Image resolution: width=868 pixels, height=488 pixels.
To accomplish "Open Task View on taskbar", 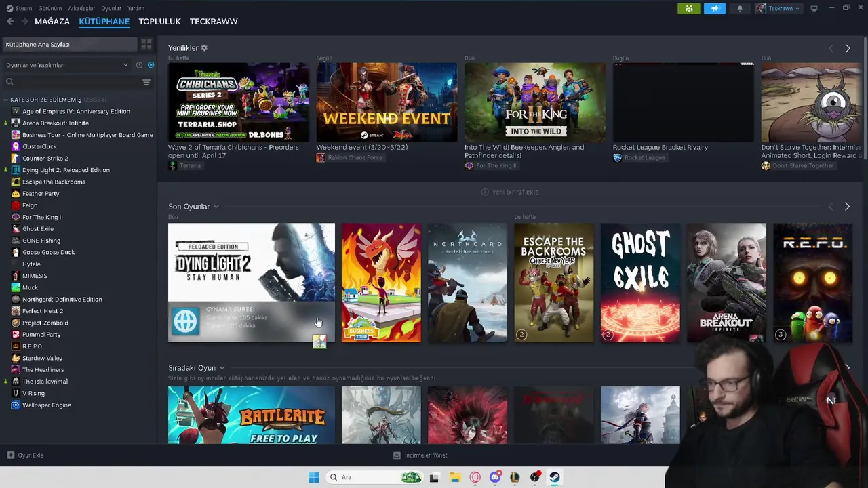I will [434, 477].
